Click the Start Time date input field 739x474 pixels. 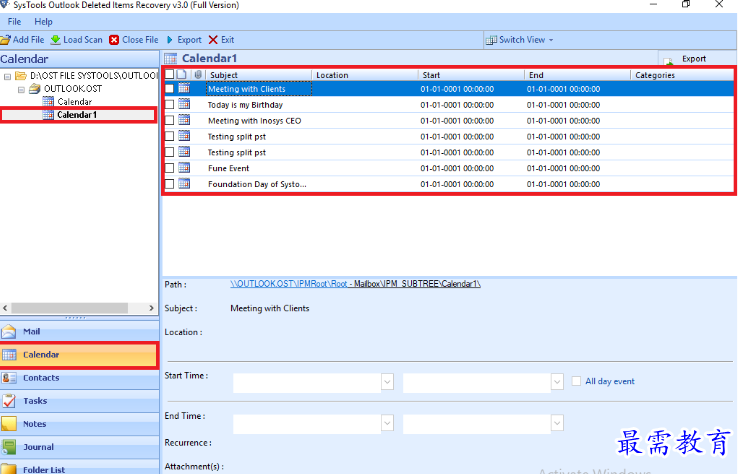(x=307, y=382)
